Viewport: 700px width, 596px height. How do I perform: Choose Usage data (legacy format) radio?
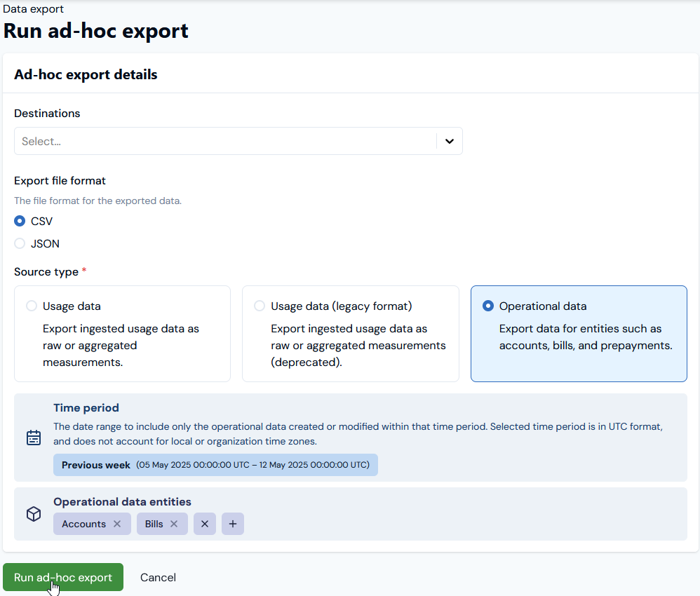click(x=260, y=306)
